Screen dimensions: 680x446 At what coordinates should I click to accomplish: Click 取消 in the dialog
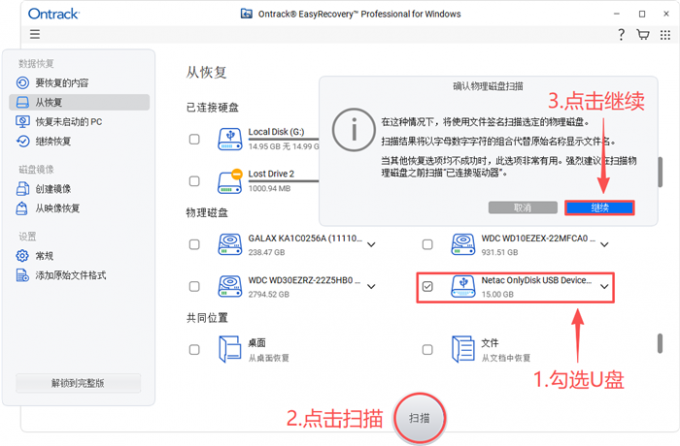(523, 208)
